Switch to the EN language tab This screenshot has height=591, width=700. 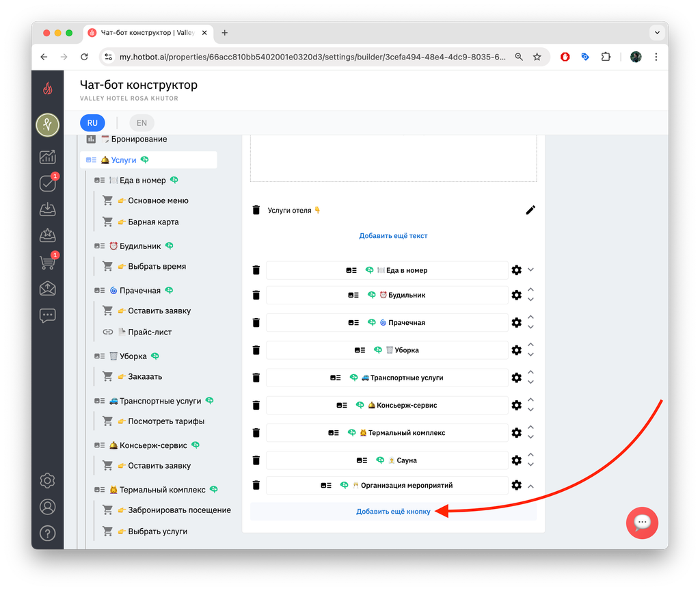click(142, 123)
